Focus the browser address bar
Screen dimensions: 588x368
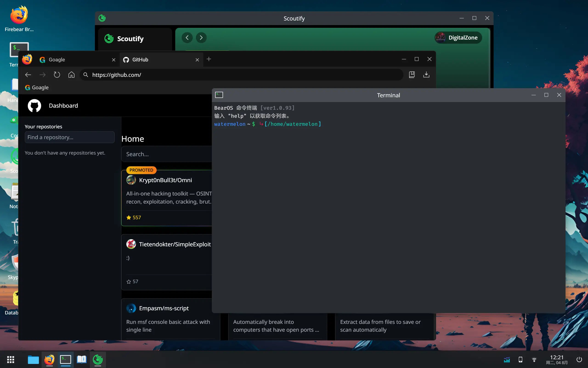(x=242, y=75)
